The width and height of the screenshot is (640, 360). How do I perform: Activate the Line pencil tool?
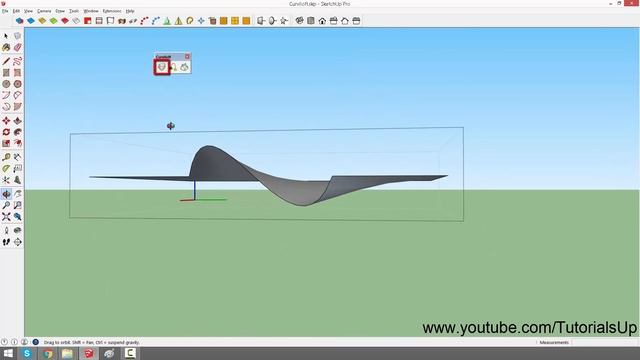(x=6, y=61)
